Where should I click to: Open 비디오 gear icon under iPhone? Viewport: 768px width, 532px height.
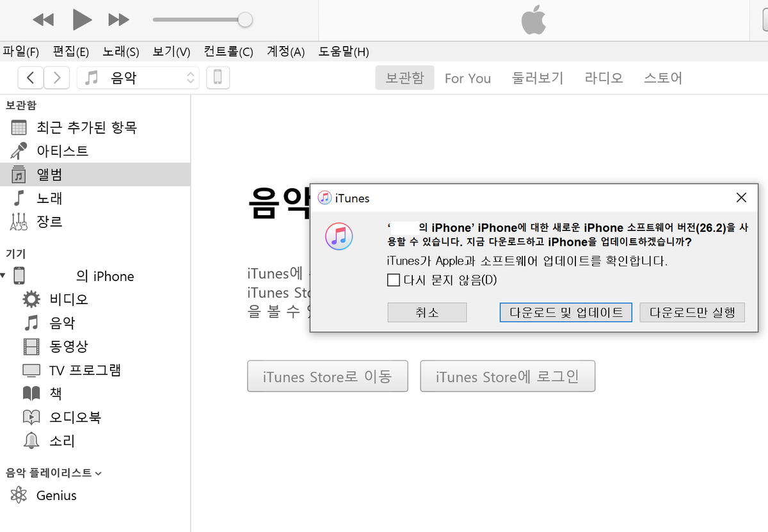[31, 299]
